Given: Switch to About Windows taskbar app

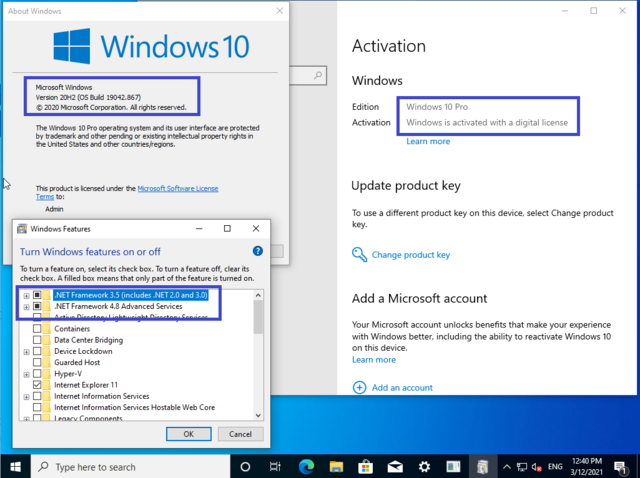Looking at the screenshot, I should pyautogui.click(x=453, y=467).
